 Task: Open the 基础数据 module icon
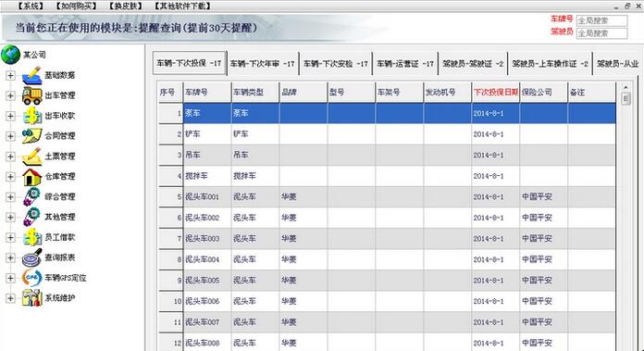[31, 75]
